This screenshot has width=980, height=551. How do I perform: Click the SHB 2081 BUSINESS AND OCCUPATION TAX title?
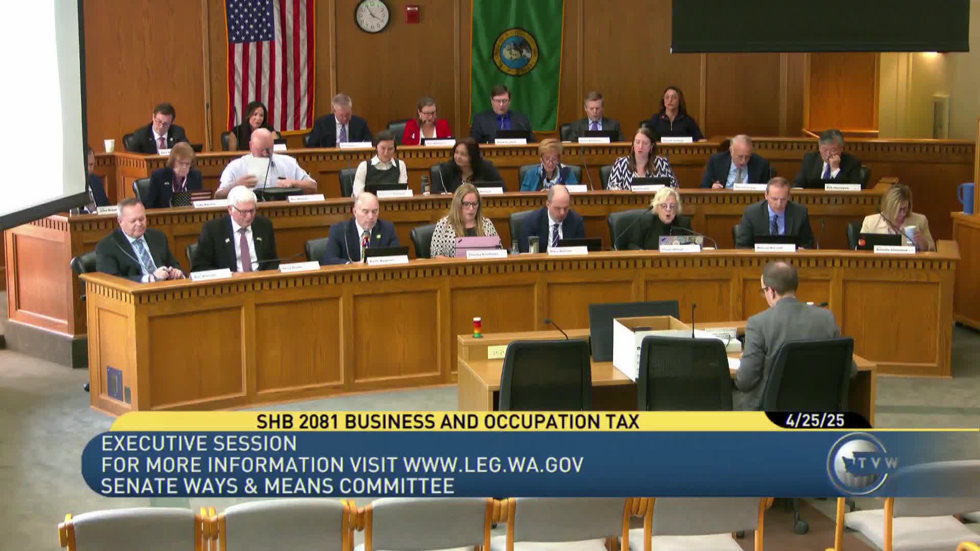click(447, 421)
